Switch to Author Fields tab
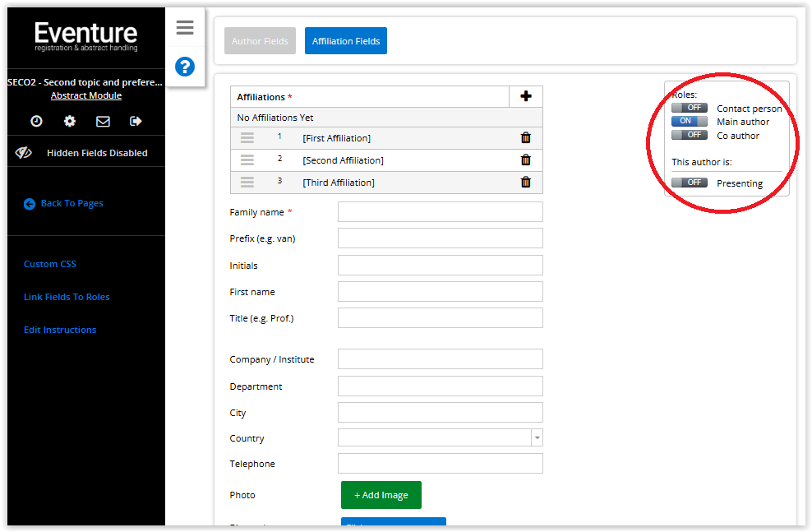This screenshot has height=532, width=812. coord(260,41)
